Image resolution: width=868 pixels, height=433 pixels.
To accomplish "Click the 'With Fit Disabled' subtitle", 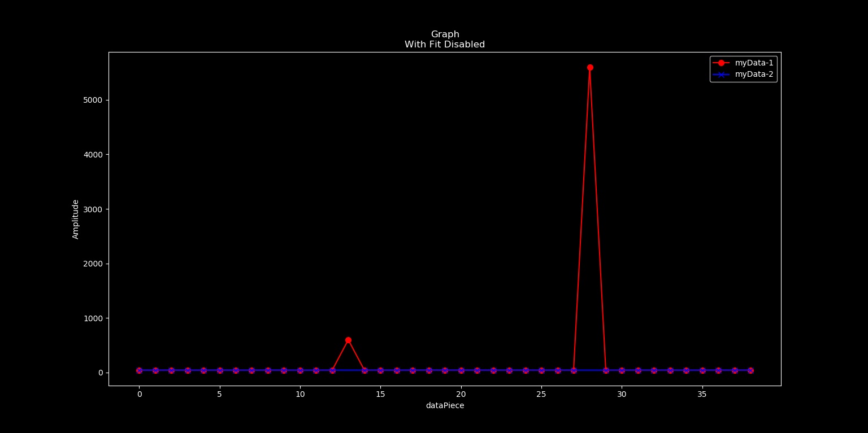I will coord(445,45).
